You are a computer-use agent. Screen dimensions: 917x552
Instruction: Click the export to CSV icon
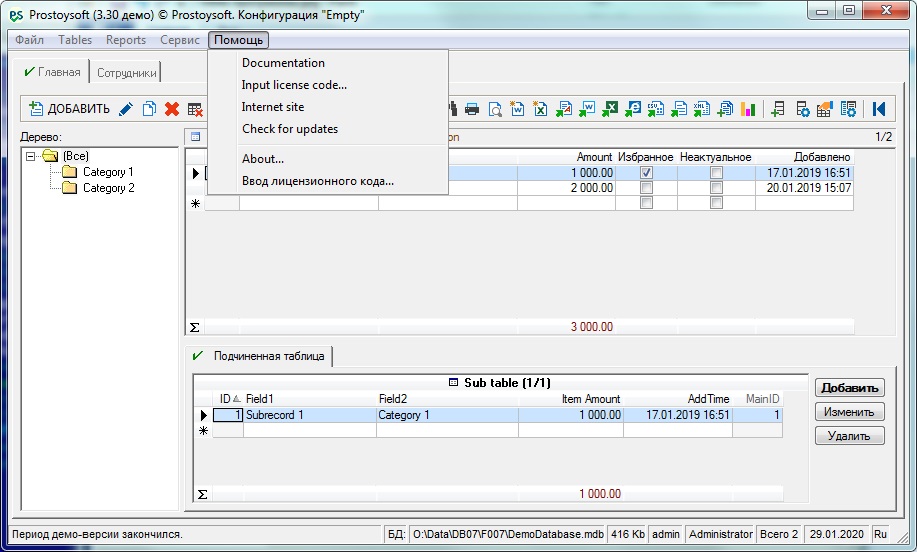click(x=656, y=109)
